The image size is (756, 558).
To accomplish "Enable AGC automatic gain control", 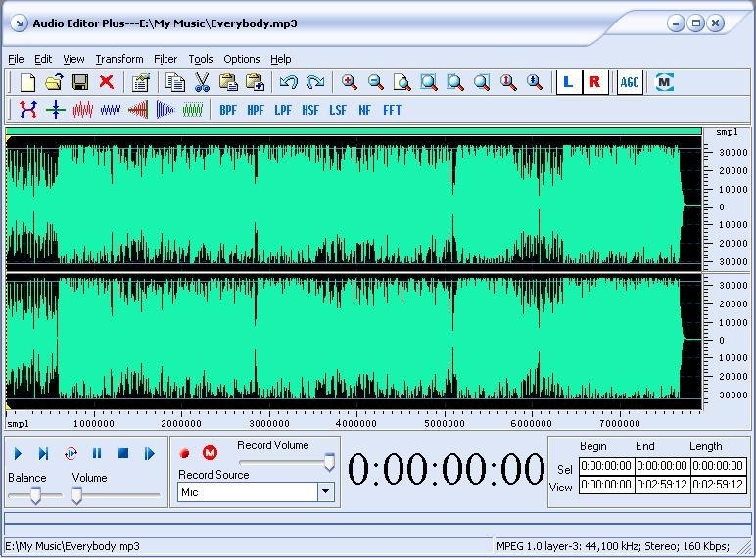I will tap(630, 82).
